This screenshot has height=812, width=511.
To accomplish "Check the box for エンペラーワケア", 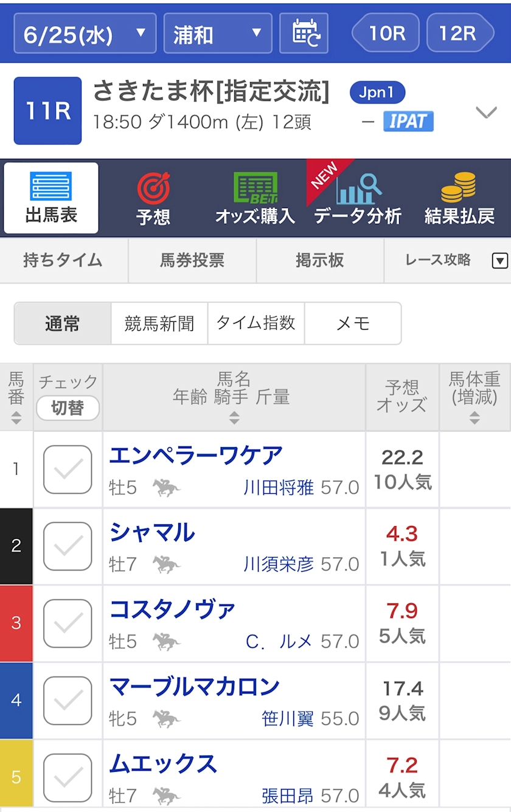I will 68,470.
